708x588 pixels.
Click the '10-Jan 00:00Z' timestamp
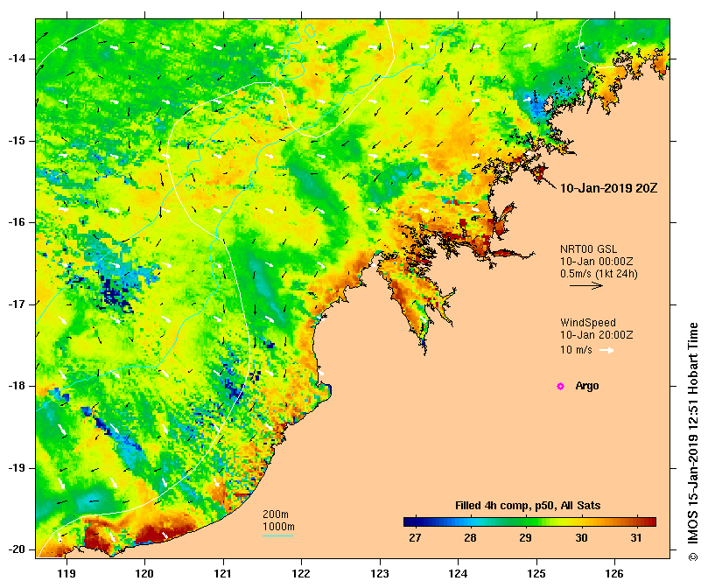(597, 262)
